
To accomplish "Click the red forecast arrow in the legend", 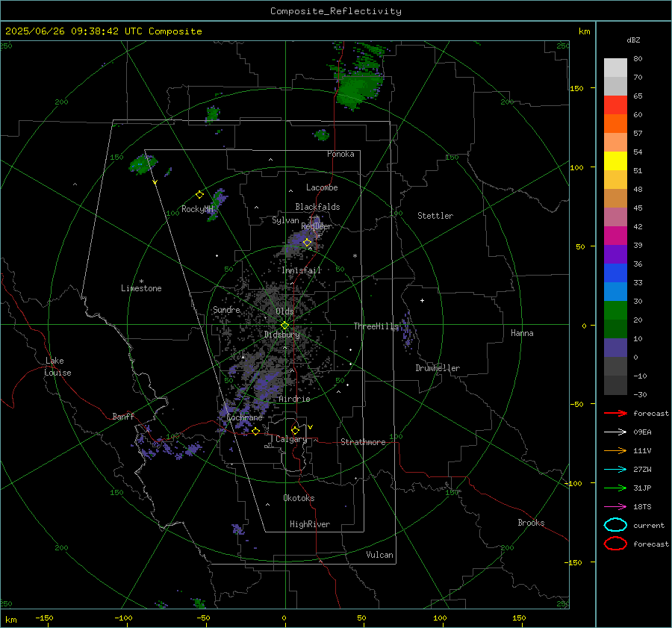I will [615, 413].
